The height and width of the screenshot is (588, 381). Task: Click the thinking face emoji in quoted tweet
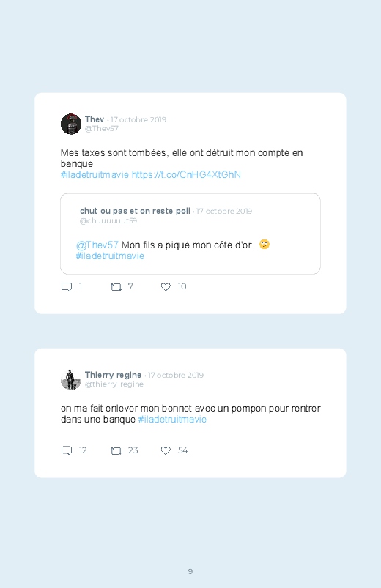[x=265, y=245]
